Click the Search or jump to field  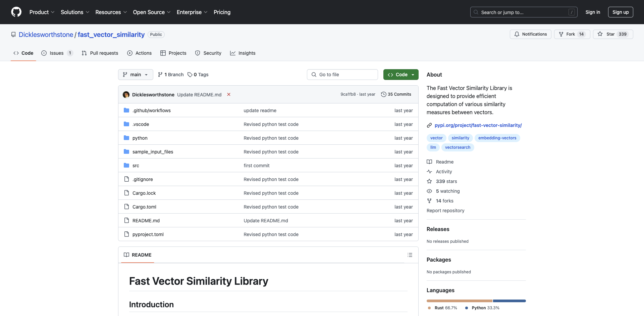click(x=524, y=12)
